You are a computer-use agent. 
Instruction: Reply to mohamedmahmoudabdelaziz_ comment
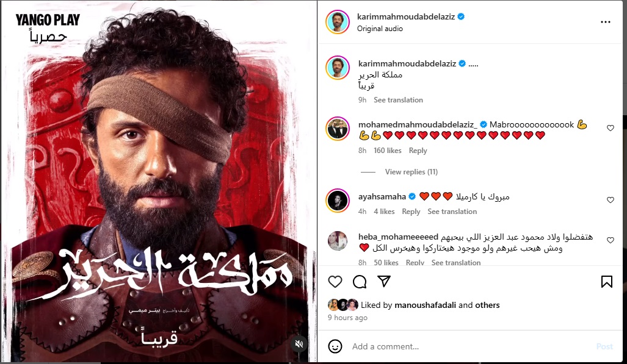tap(418, 151)
